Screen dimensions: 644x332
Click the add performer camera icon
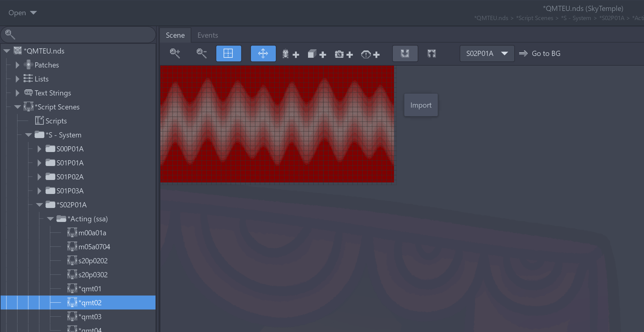[x=344, y=54]
